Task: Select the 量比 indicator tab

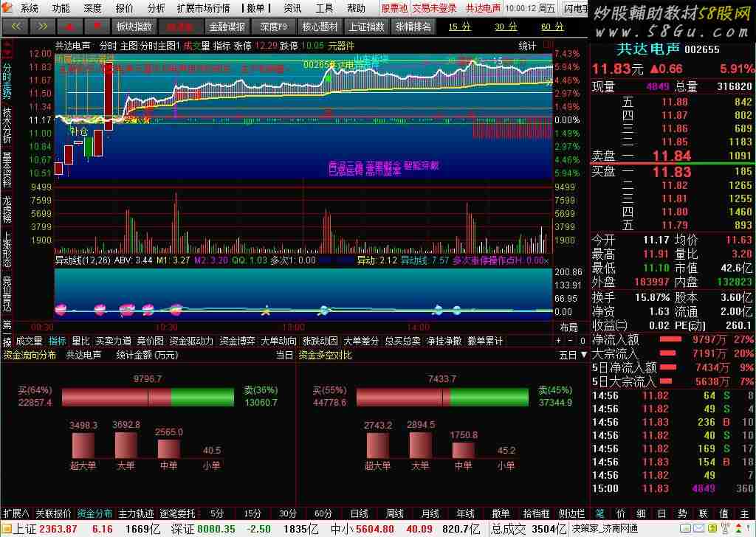Action: pos(80,341)
